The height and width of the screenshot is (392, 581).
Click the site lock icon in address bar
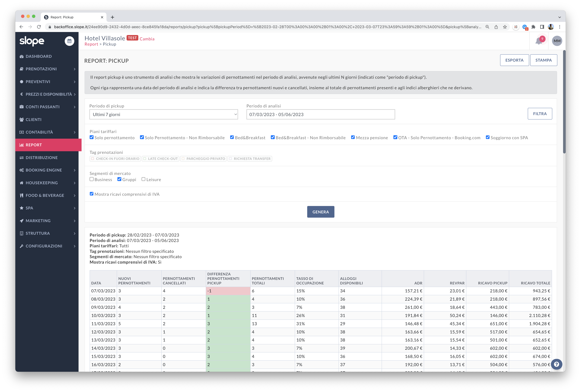(x=50, y=27)
